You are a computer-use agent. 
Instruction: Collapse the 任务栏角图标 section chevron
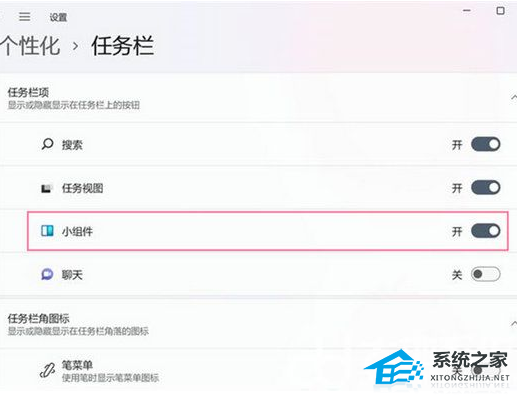(x=514, y=323)
